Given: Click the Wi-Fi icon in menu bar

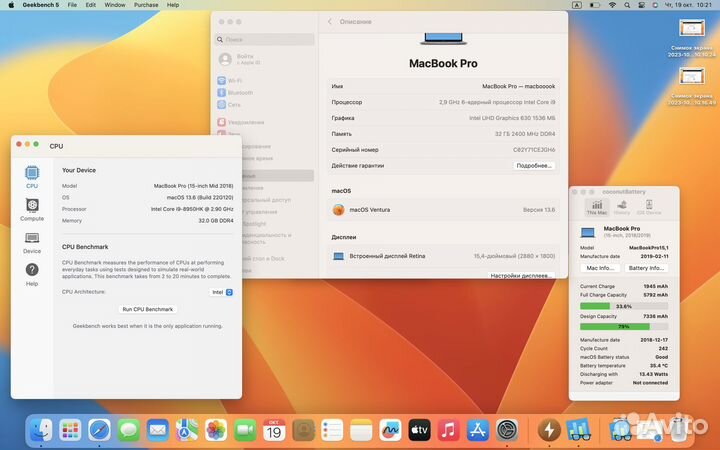Looking at the screenshot, I should click(612, 5).
